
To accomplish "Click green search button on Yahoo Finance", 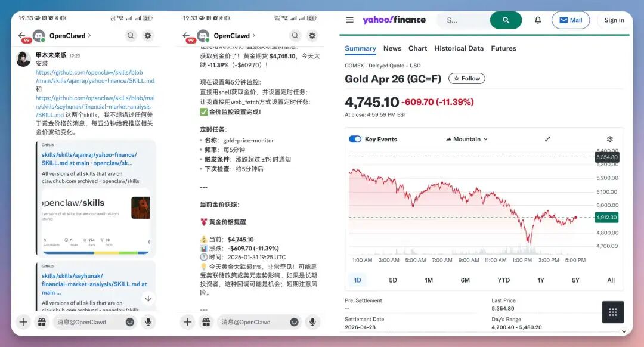I will point(506,20).
